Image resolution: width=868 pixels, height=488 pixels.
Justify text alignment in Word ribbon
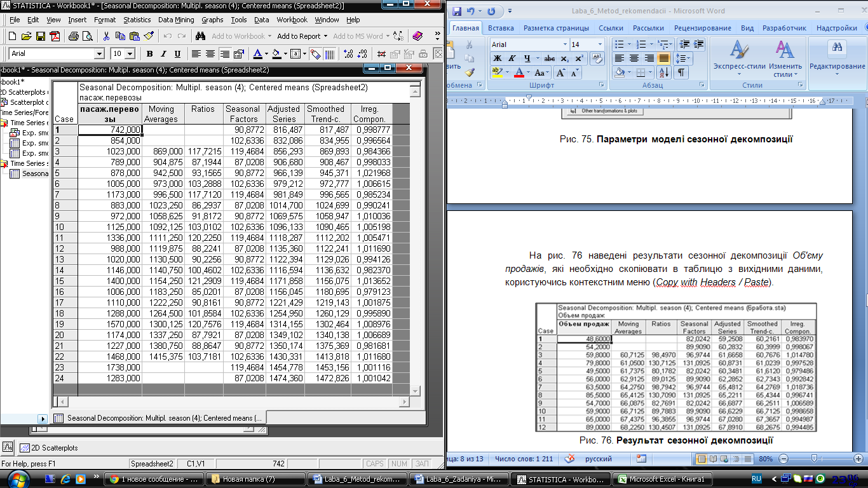coord(664,58)
